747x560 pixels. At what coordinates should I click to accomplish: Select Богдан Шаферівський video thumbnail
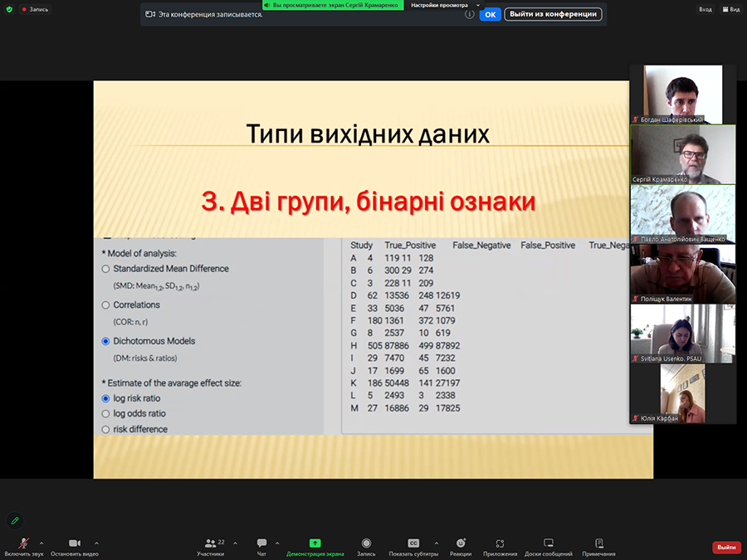(x=683, y=95)
